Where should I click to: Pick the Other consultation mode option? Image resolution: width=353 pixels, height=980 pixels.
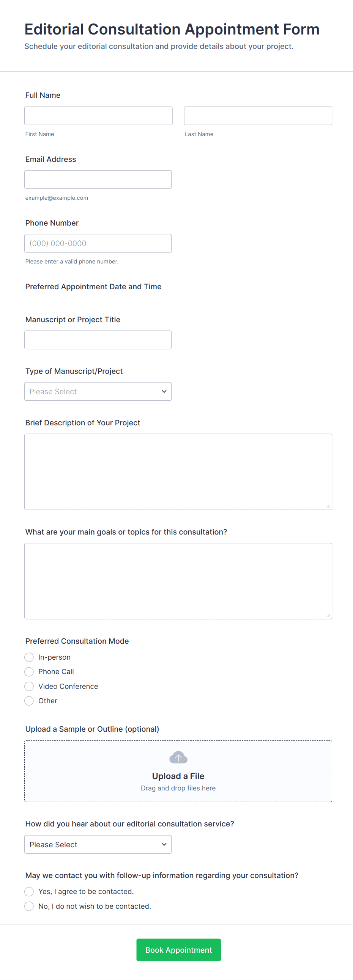pyautogui.click(x=29, y=701)
